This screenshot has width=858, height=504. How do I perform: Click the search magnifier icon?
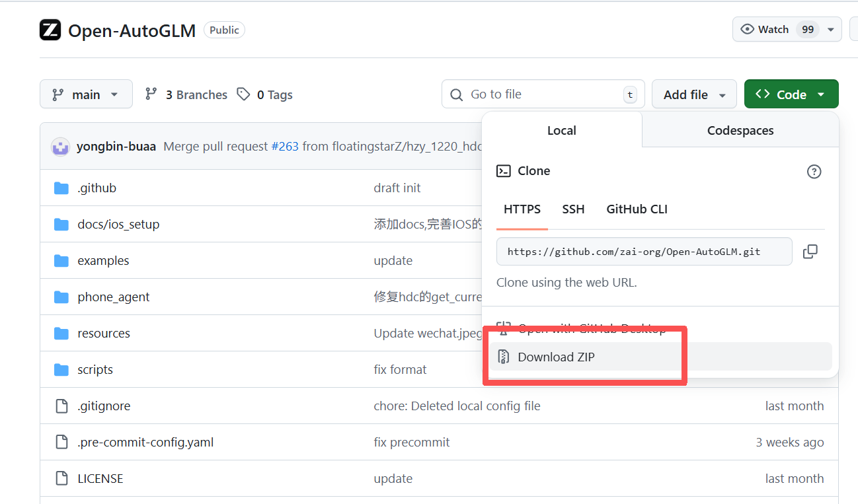point(456,95)
